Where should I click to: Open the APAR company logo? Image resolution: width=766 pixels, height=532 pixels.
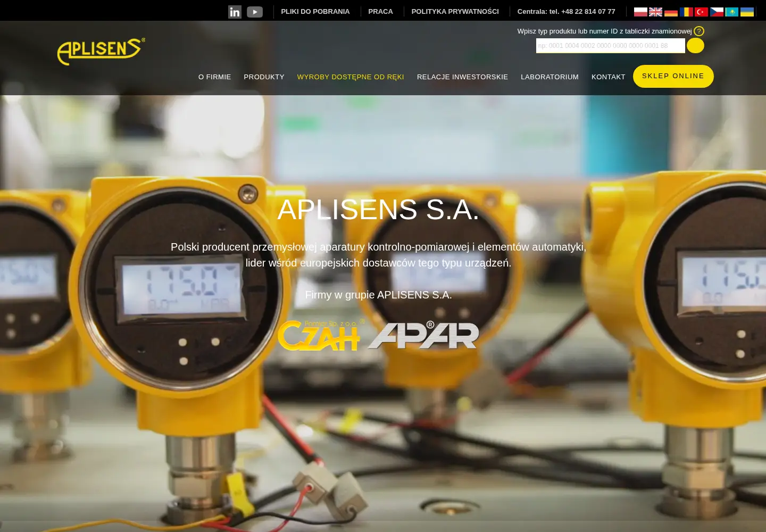click(423, 335)
